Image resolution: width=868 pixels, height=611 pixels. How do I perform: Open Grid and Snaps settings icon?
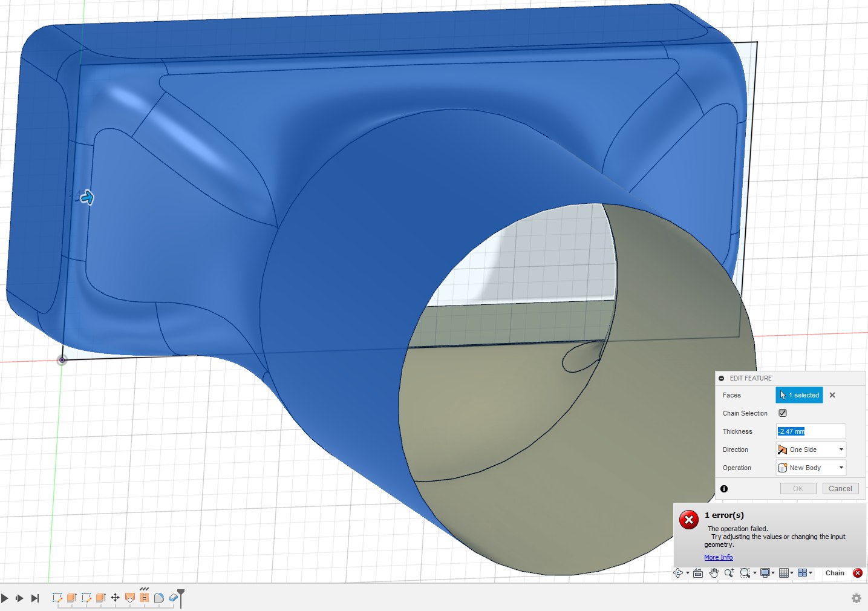click(784, 573)
